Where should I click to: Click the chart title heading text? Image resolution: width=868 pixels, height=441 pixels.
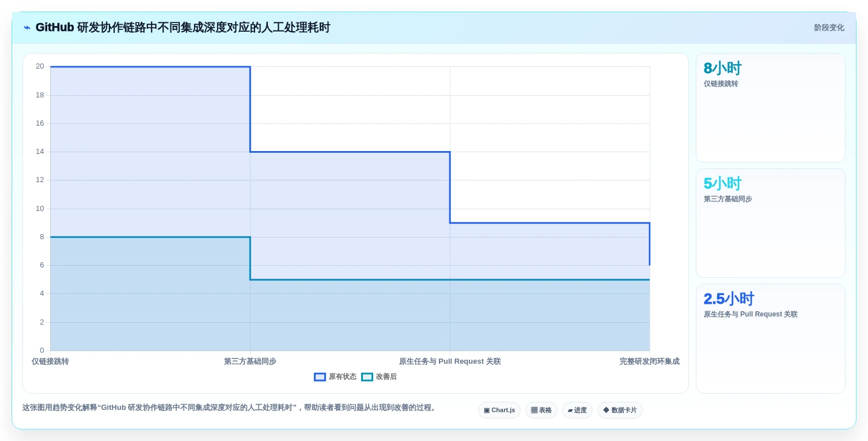pos(183,28)
